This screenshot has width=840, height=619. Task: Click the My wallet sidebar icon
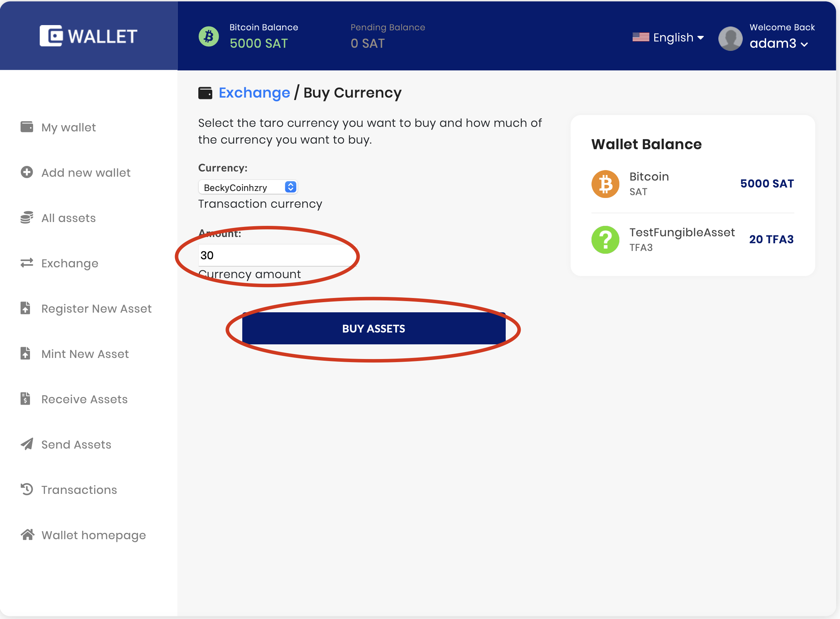(26, 127)
